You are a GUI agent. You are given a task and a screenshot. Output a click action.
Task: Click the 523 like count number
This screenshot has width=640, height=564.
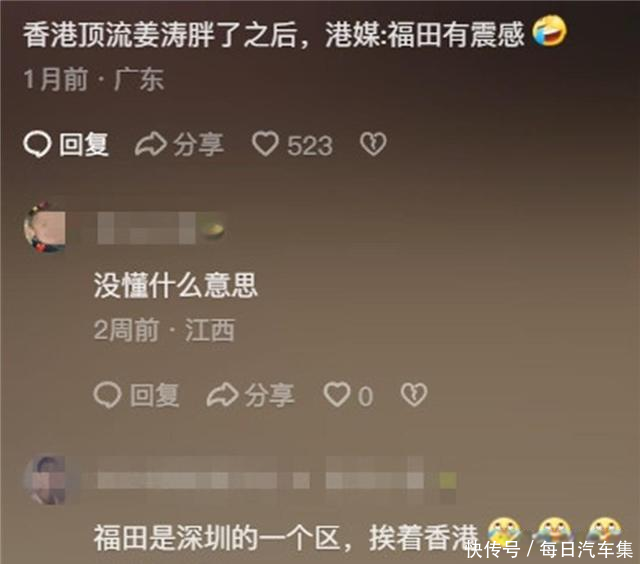point(310,146)
